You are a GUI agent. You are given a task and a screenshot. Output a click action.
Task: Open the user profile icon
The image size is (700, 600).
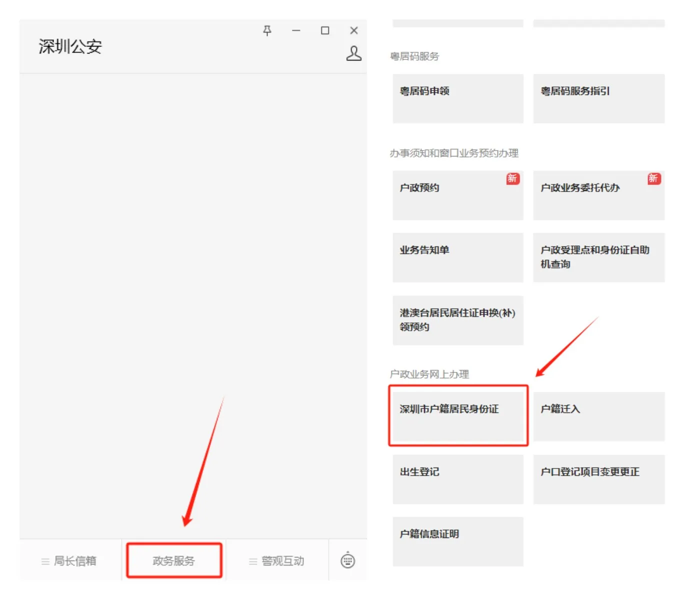(x=353, y=53)
